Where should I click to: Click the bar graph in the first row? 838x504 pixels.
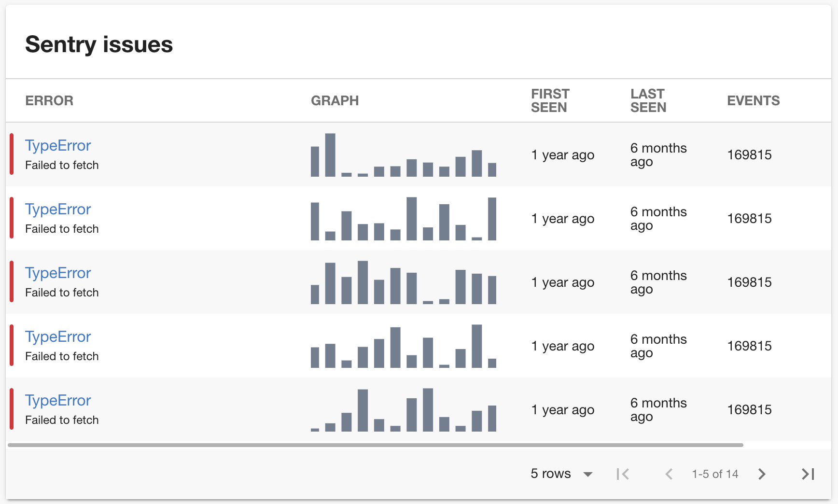404,154
